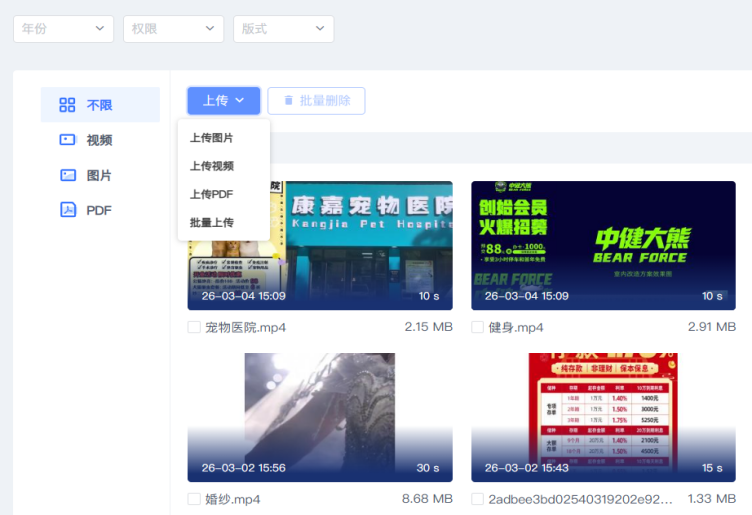Click the PDF file icon in sidebar
This screenshot has height=515, width=752.
67,210
